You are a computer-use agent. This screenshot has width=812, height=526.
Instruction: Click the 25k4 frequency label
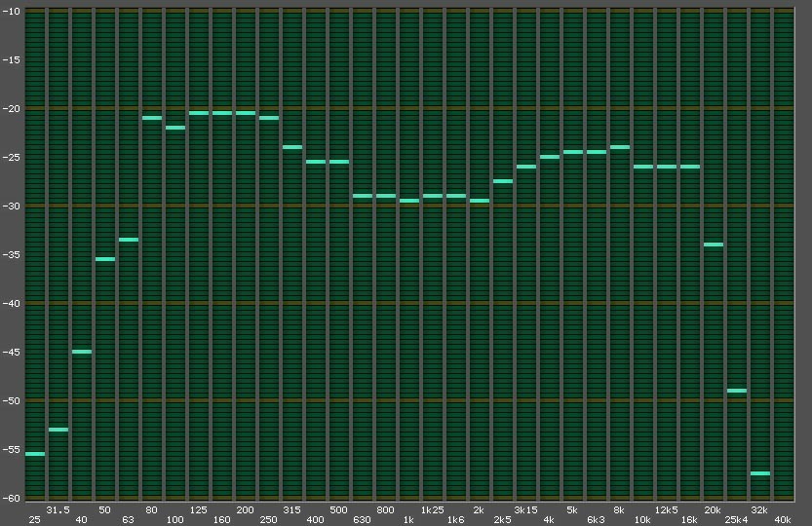(736, 520)
